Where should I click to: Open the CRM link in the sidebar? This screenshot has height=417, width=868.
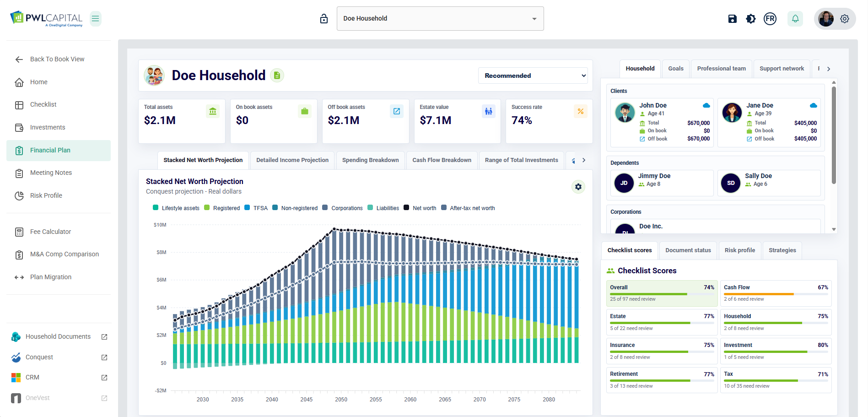pos(59,378)
